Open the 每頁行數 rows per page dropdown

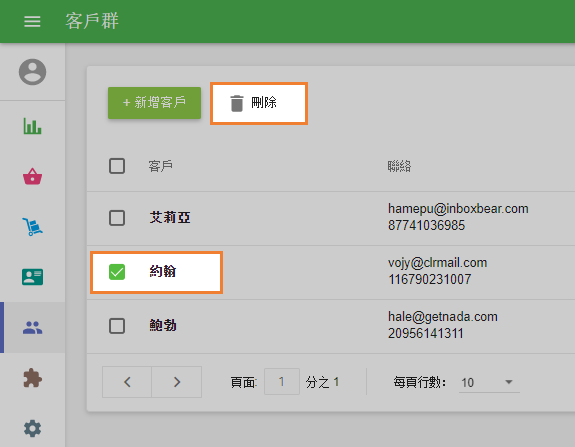(489, 382)
